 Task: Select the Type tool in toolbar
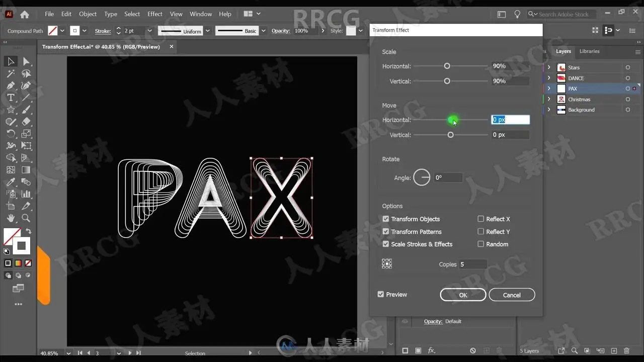point(11,98)
